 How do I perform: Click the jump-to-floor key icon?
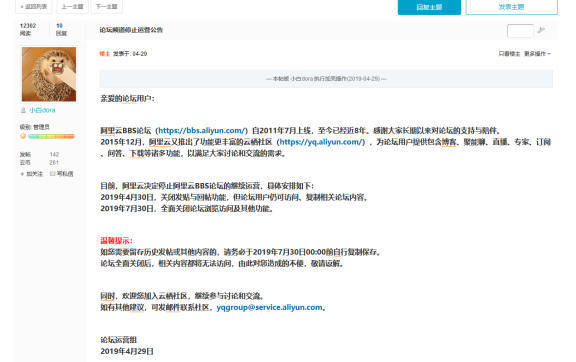coord(541,30)
